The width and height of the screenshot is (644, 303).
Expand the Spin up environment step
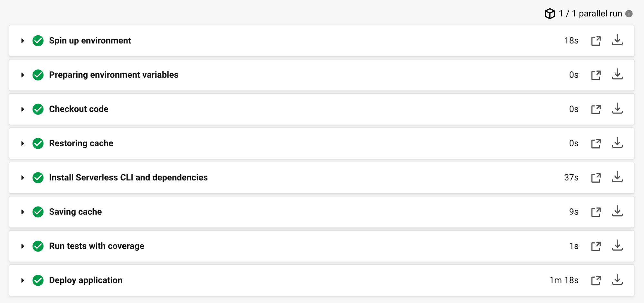23,41
